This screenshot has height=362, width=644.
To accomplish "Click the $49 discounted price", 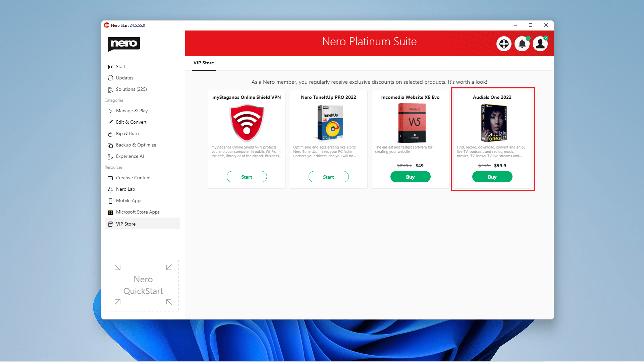I will coord(419,166).
